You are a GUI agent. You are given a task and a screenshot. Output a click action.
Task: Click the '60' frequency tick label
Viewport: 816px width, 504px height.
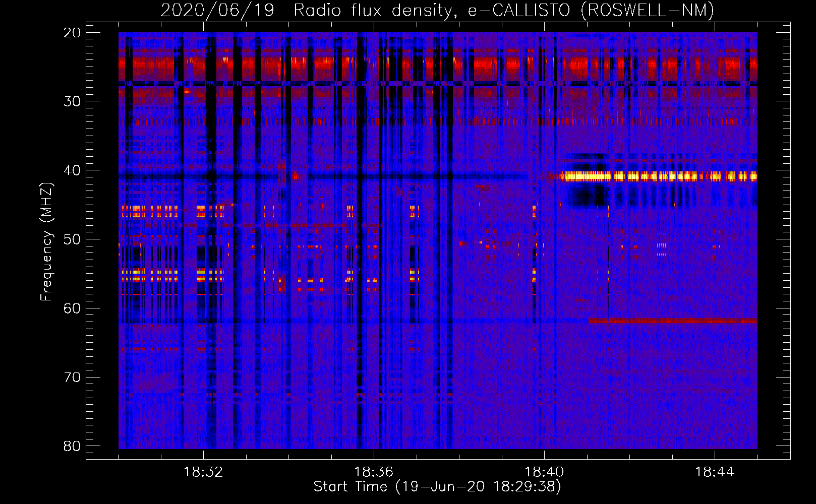point(73,308)
